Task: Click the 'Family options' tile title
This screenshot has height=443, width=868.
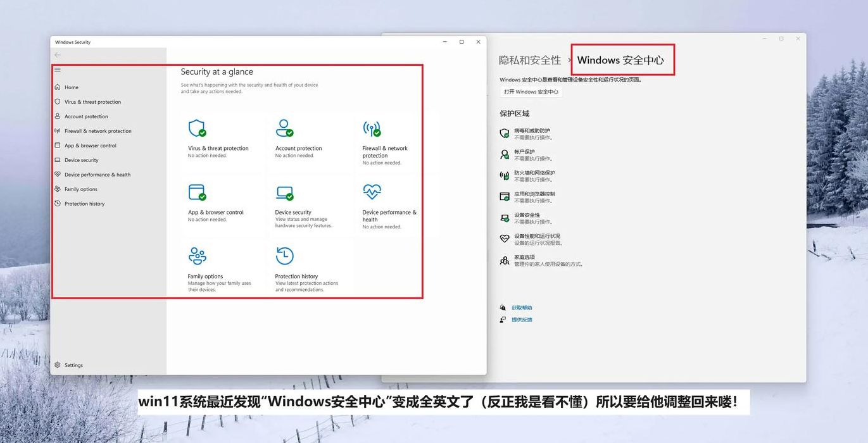Action: (205, 277)
